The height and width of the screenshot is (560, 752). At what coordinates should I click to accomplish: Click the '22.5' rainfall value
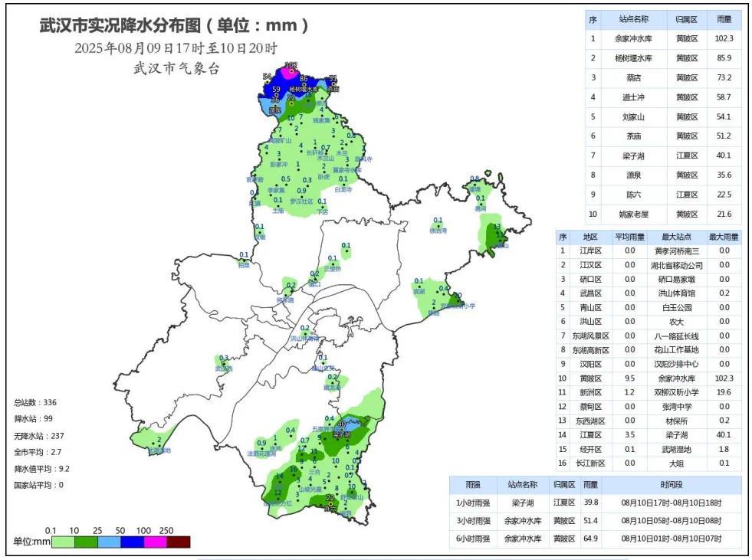[x=724, y=195]
